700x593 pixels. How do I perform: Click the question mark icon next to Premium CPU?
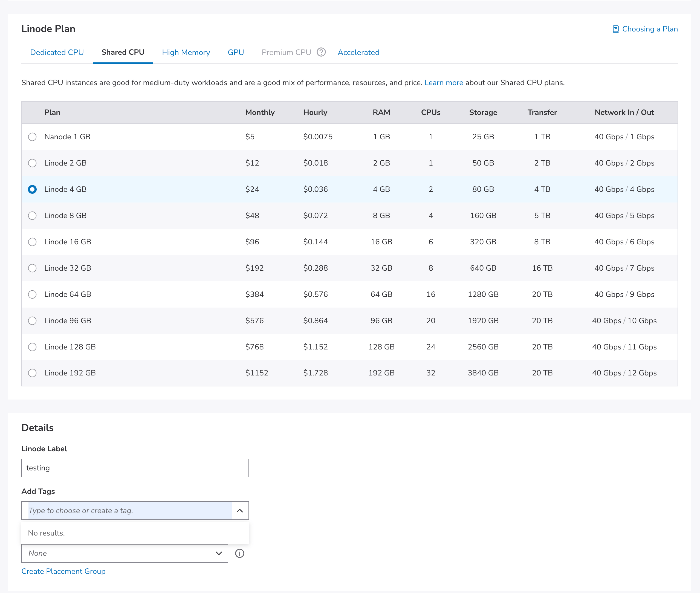tap(321, 52)
